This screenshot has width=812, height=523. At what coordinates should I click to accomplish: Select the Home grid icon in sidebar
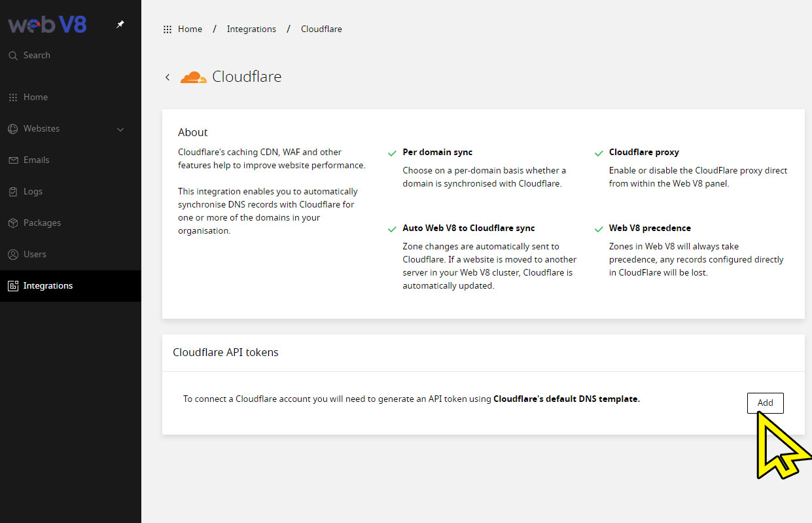coord(12,98)
